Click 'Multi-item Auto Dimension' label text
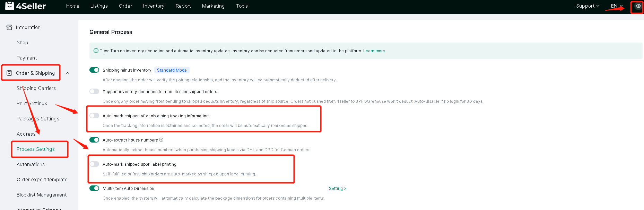This screenshot has width=644, height=210. point(128,189)
